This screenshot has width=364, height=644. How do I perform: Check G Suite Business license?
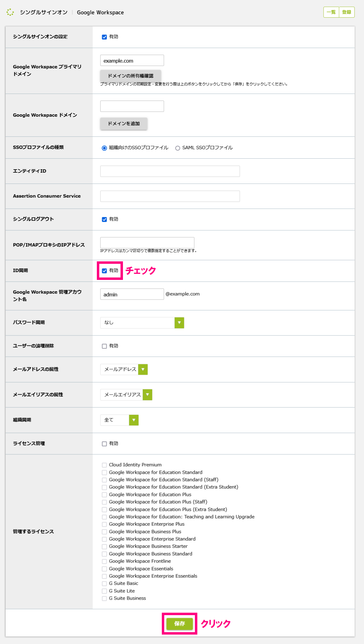104,598
